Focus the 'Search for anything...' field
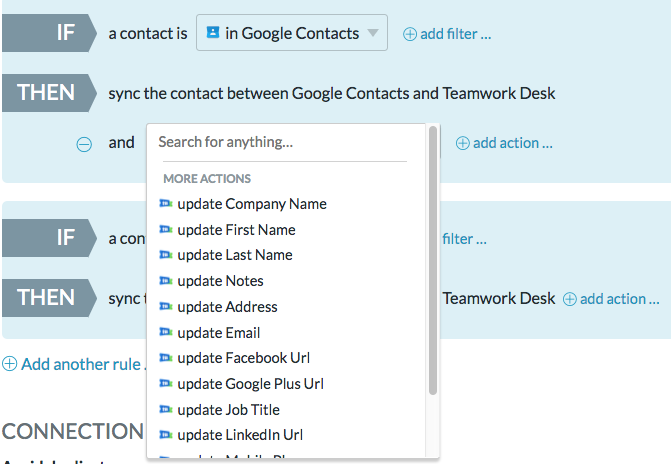This screenshot has width=671, height=464. 285,142
